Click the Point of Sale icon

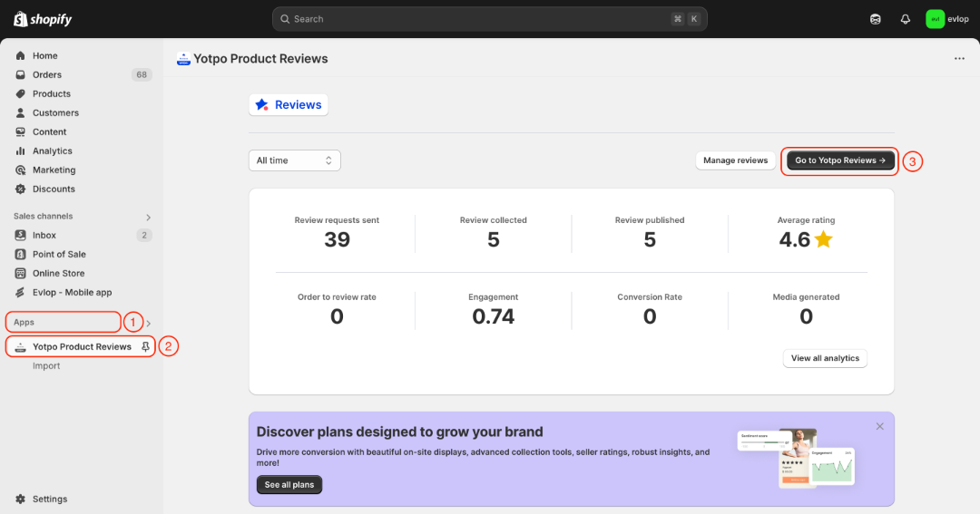(21, 254)
